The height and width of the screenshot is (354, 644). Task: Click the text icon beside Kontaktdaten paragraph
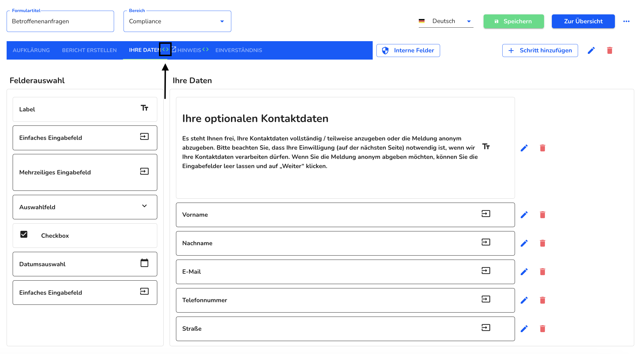[486, 146]
